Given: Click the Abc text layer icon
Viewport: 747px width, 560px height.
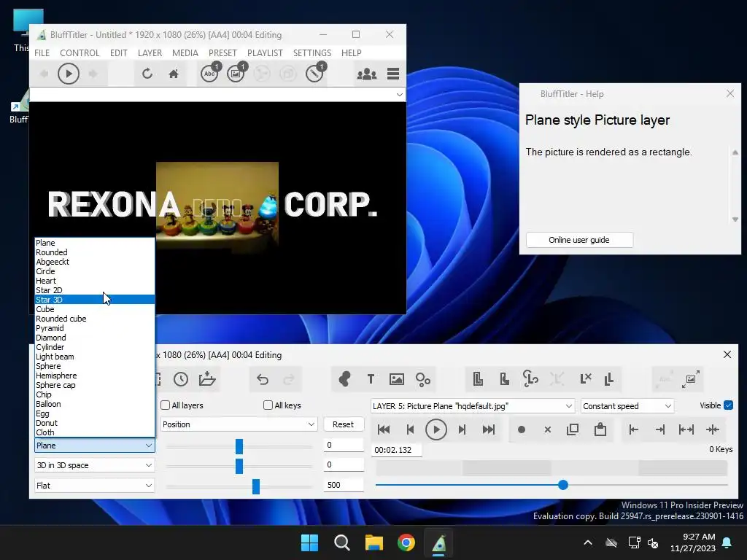Looking at the screenshot, I should point(209,74).
